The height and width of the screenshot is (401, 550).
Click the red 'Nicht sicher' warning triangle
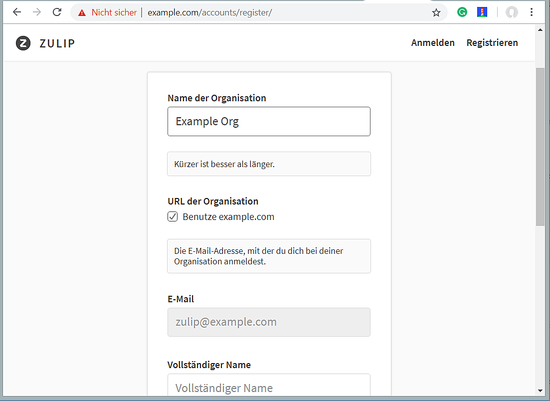(x=82, y=13)
